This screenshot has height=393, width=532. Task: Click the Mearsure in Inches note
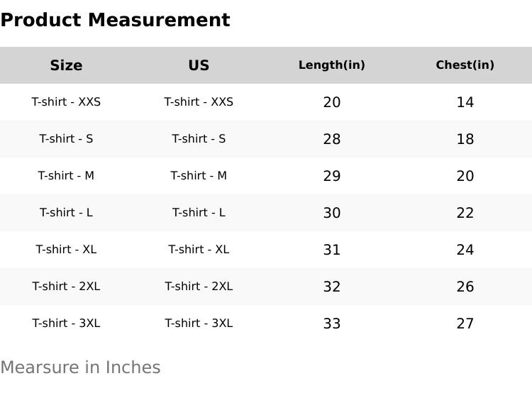[x=80, y=367]
